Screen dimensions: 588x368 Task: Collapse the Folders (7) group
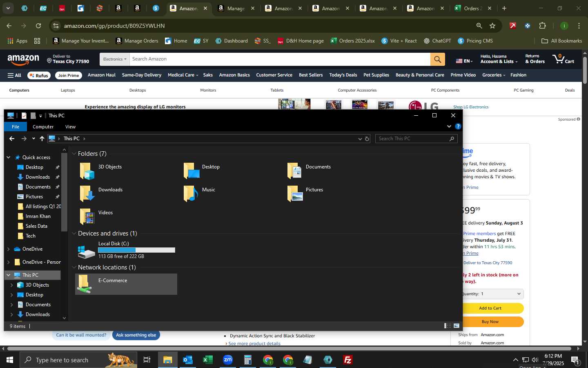coord(74,154)
